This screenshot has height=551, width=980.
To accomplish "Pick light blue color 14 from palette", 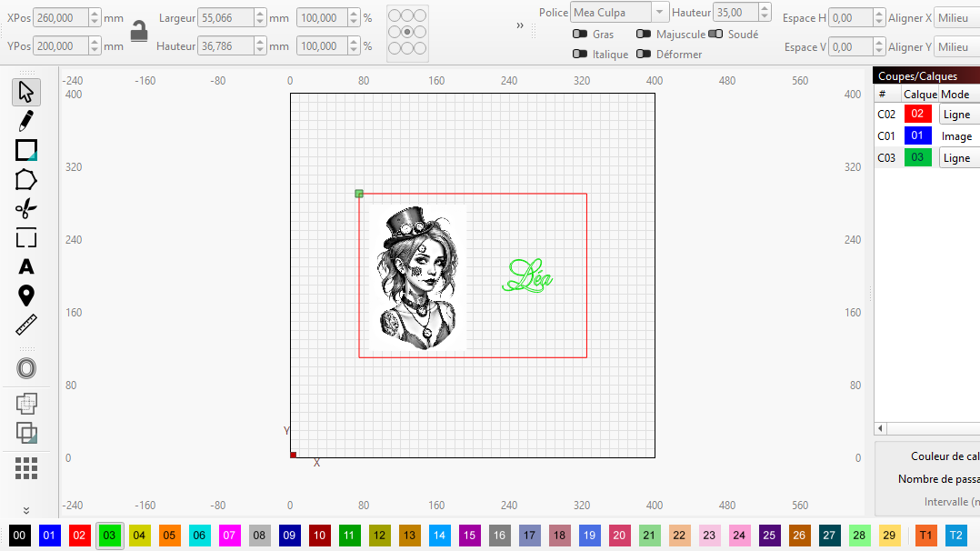I will [x=439, y=536].
